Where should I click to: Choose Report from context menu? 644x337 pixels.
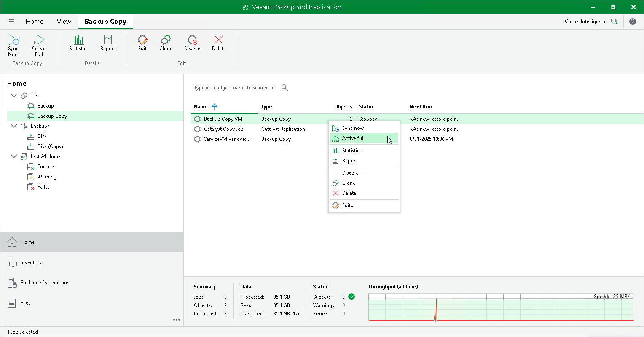(x=364, y=161)
